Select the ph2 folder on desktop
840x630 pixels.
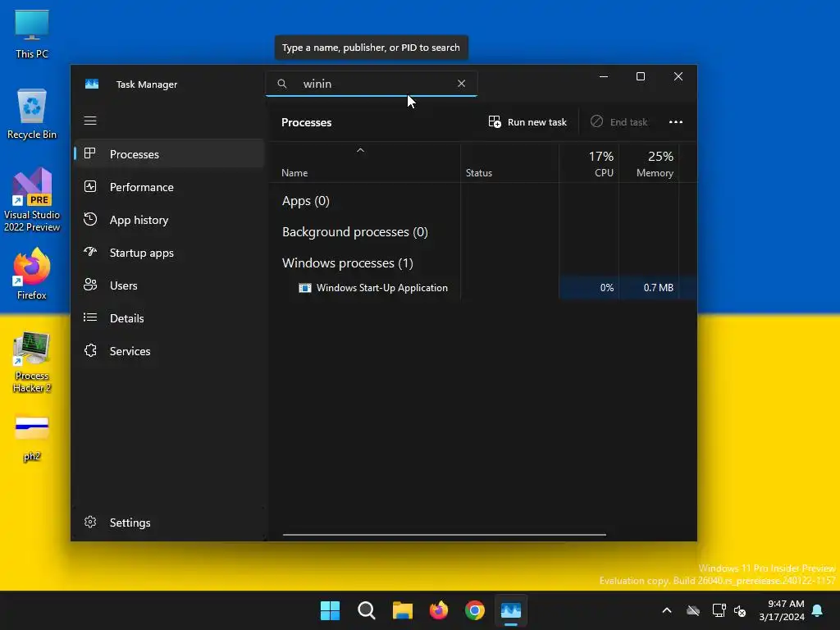[32, 438]
